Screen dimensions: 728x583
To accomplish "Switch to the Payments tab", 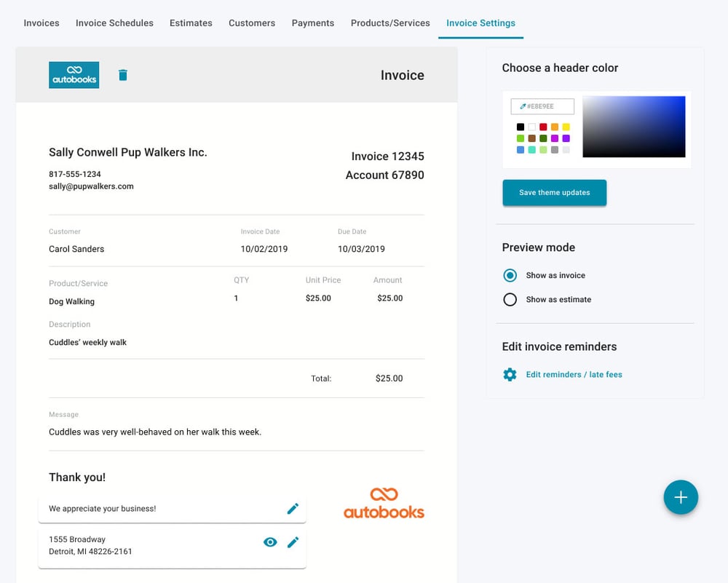I will click(x=312, y=23).
